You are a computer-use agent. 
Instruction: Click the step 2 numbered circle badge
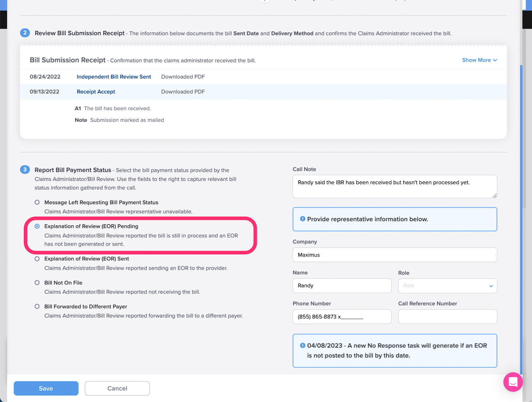(25, 33)
